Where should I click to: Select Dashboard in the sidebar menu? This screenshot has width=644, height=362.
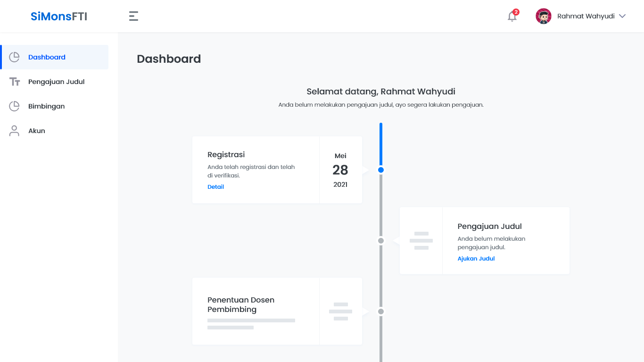(x=47, y=57)
